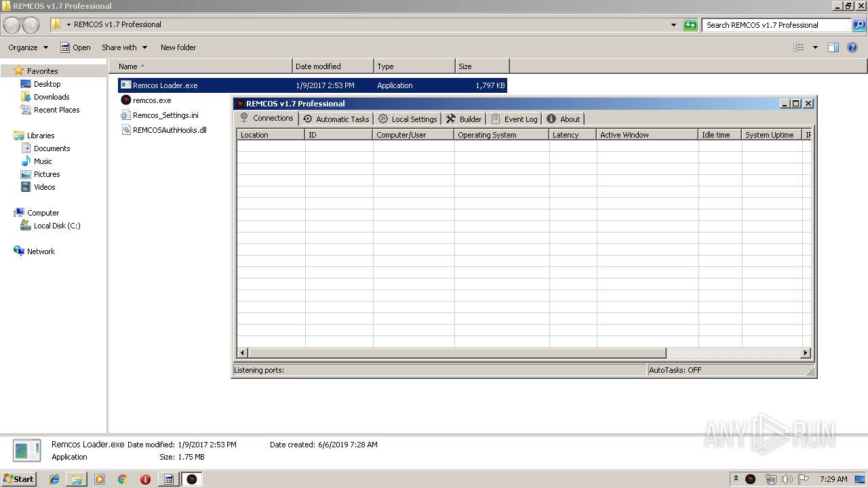Click the Idle time column header
Viewport: 868px width, 488px height.
pos(720,135)
